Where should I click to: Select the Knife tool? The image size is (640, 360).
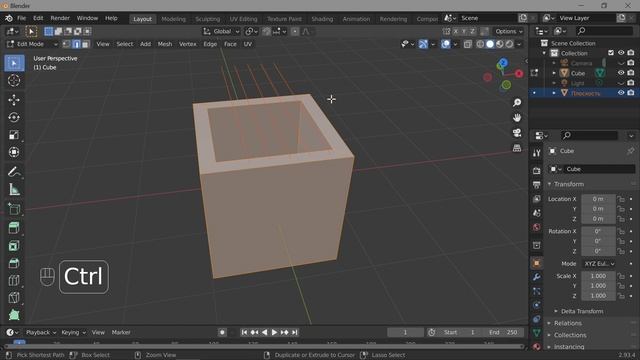click(x=14, y=298)
